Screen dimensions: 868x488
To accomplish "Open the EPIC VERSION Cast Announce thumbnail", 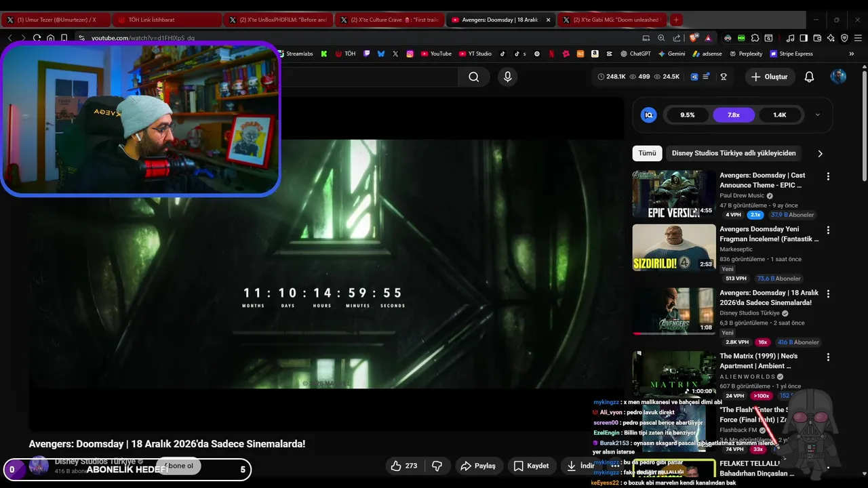I will coord(674,194).
